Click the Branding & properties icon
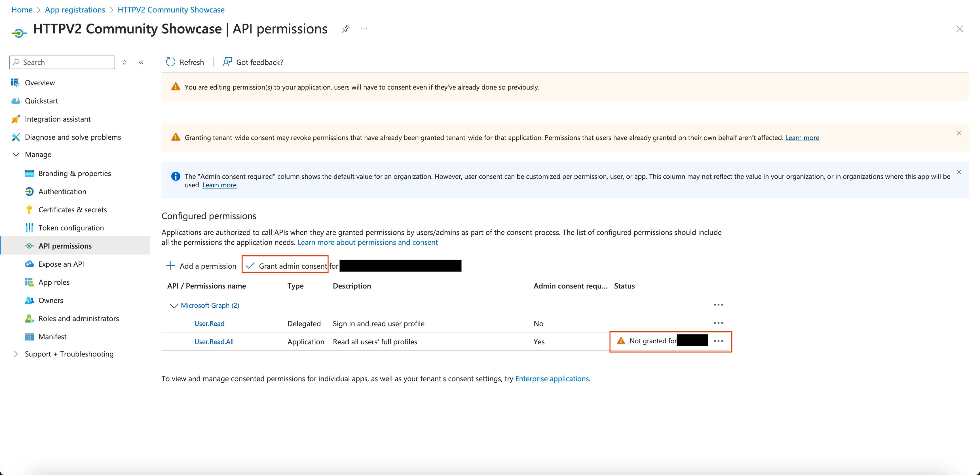Image resolution: width=980 pixels, height=475 pixels. coord(29,173)
